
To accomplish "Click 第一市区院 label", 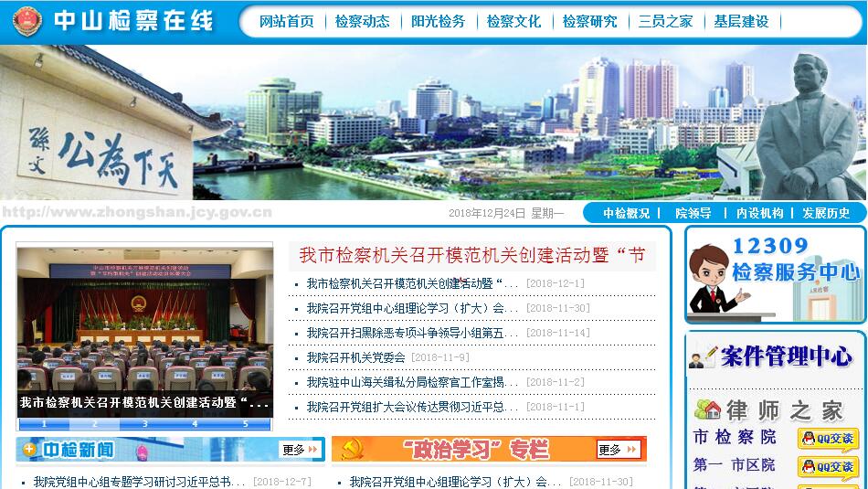I will click(735, 464).
